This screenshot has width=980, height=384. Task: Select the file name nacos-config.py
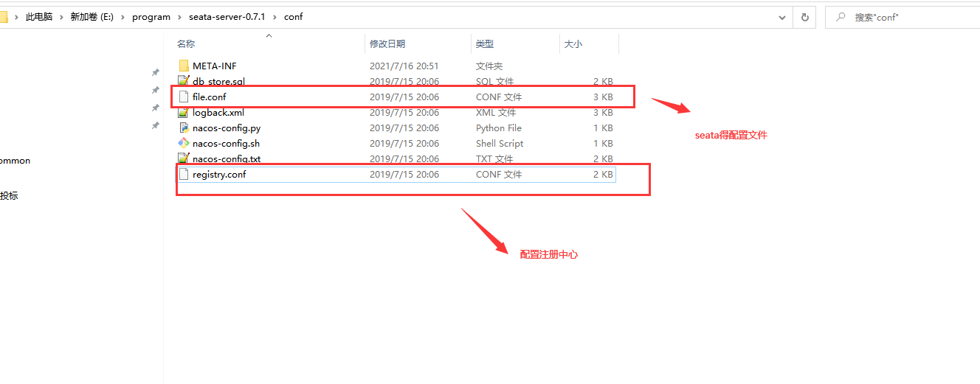tap(227, 128)
